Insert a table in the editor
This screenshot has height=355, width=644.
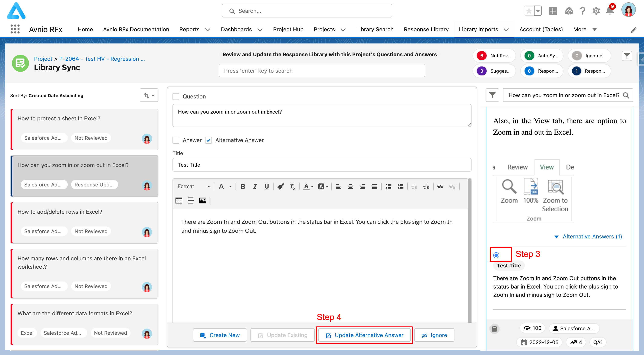(179, 200)
